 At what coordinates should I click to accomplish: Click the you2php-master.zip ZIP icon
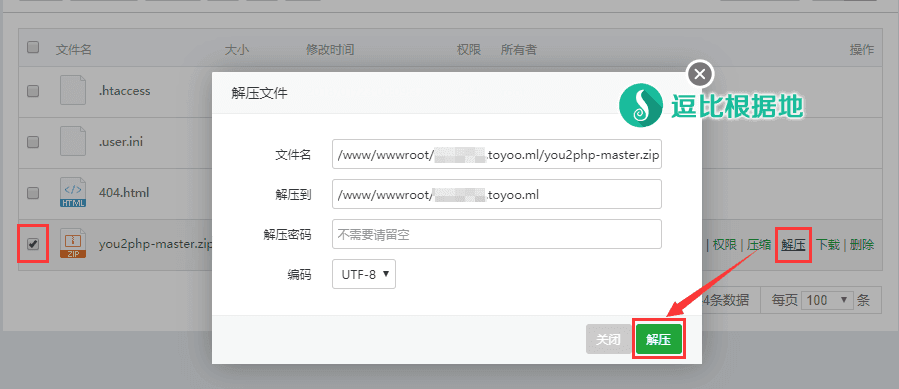pos(73,244)
